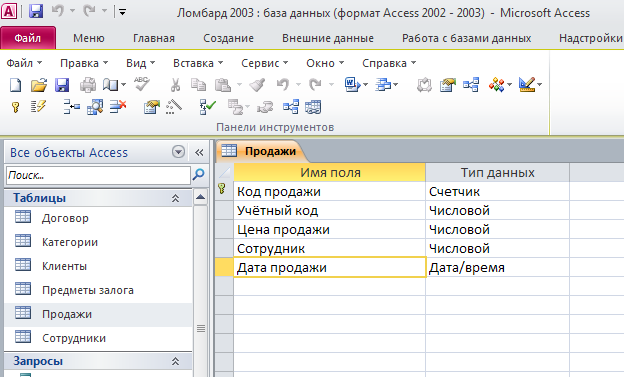Click the Builder wand icon
This screenshot has height=377, width=624.
coord(174,107)
